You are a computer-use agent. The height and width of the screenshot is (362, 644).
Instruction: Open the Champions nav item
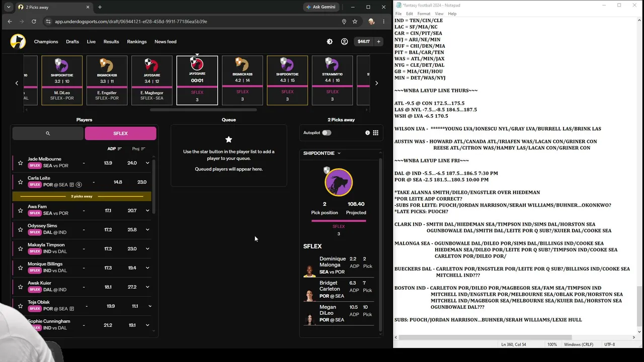pos(46,42)
